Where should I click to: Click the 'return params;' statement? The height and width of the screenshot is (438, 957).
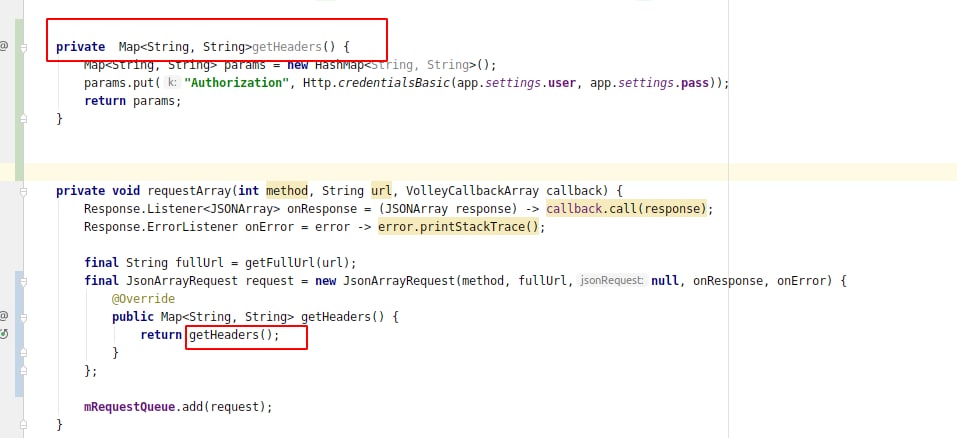[x=133, y=101]
